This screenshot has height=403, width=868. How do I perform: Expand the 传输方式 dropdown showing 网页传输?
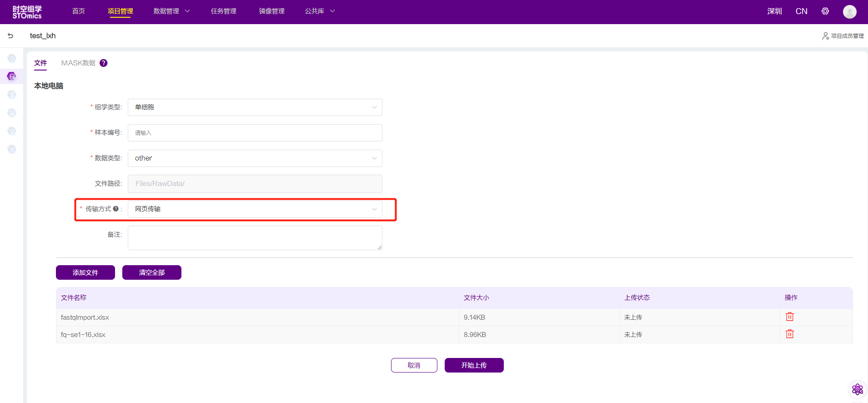255,209
